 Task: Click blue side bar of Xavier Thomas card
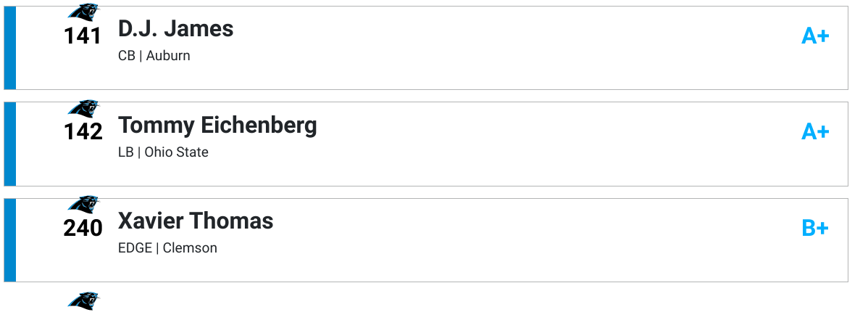[10, 240]
